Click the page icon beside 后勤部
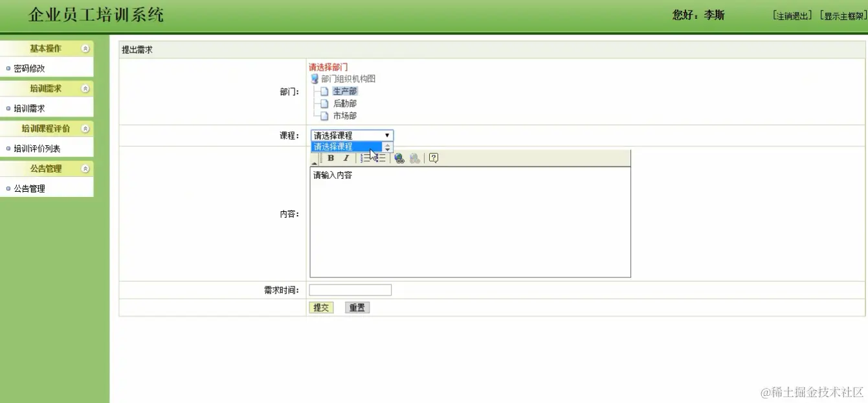The width and height of the screenshot is (868, 403). [x=324, y=104]
